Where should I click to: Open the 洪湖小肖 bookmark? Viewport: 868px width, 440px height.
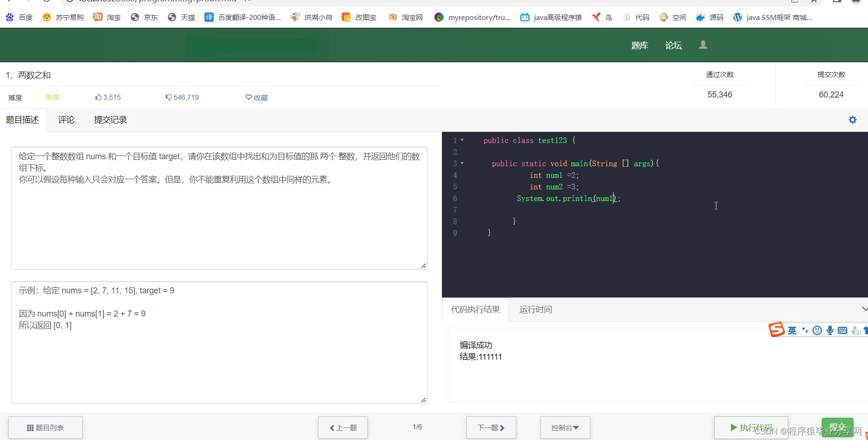tap(311, 17)
